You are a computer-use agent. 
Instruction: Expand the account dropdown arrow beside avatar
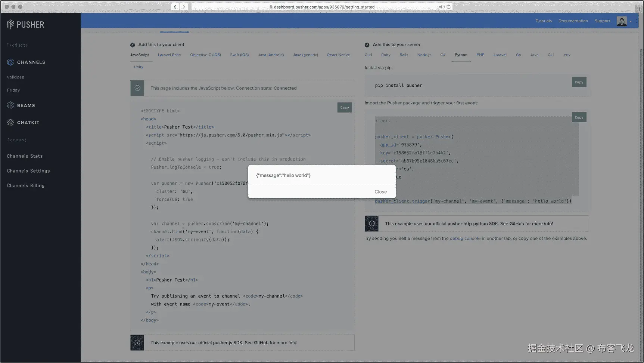(631, 21)
